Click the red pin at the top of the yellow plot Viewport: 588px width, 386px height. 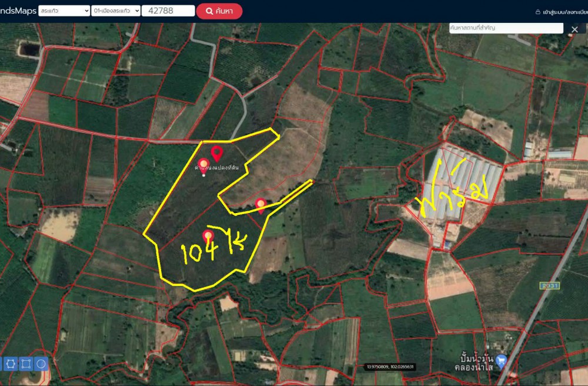[216, 154]
